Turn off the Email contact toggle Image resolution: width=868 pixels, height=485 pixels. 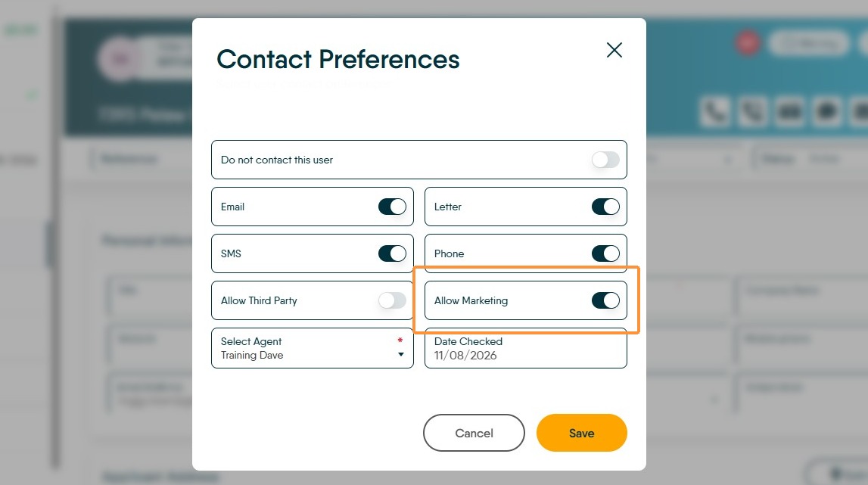[392, 207]
